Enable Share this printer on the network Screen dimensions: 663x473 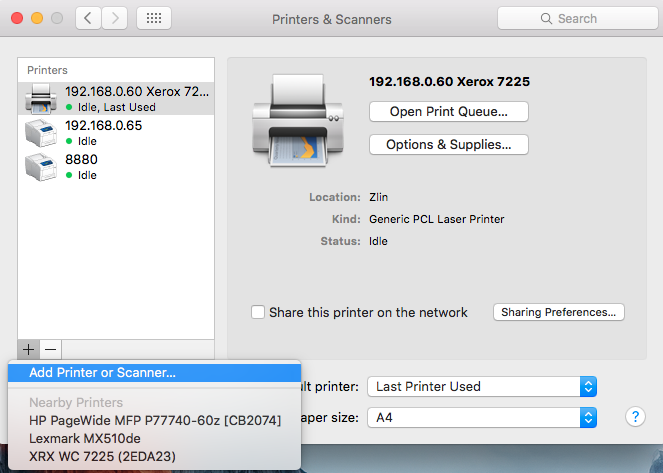pyautogui.click(x=259, y=312)
